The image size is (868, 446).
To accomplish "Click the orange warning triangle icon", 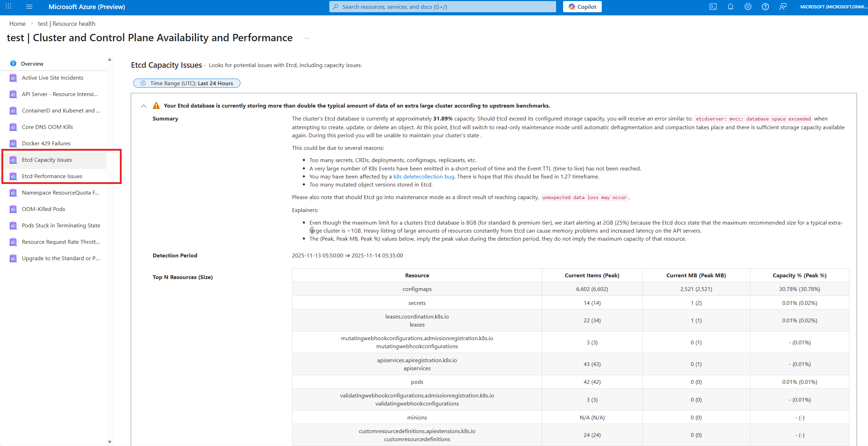I will point(156,105).
